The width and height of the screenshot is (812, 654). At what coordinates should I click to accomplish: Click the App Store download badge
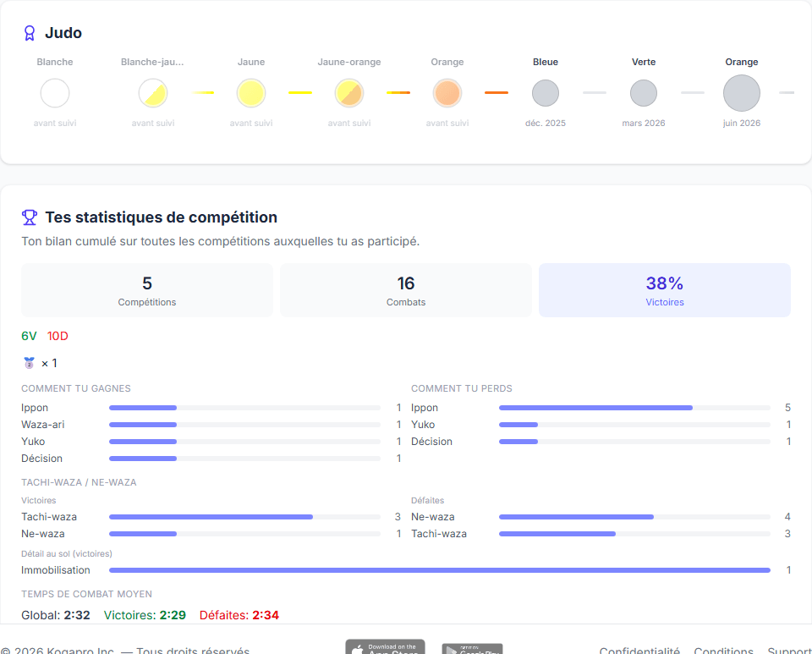(x=386, y=646)
